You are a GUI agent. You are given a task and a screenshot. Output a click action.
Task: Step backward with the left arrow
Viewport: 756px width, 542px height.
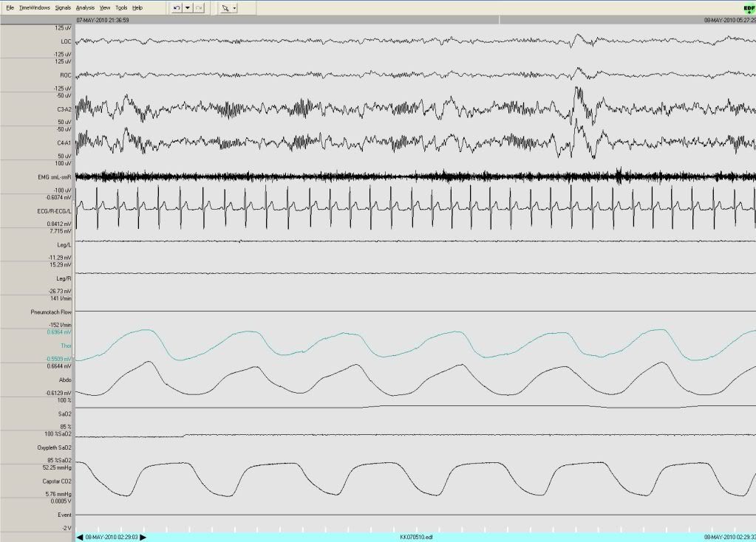click(80, 537)
